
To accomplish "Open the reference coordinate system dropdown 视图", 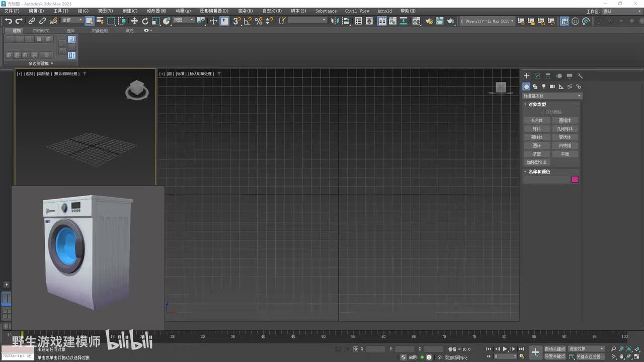I will tap(183, 20).
